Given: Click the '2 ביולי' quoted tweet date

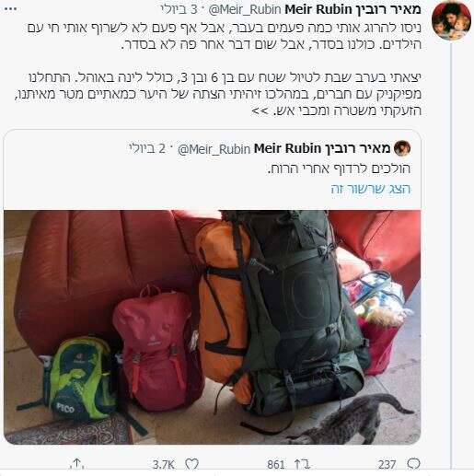Looking at the screenshot, I should click(x=147, y=149).
